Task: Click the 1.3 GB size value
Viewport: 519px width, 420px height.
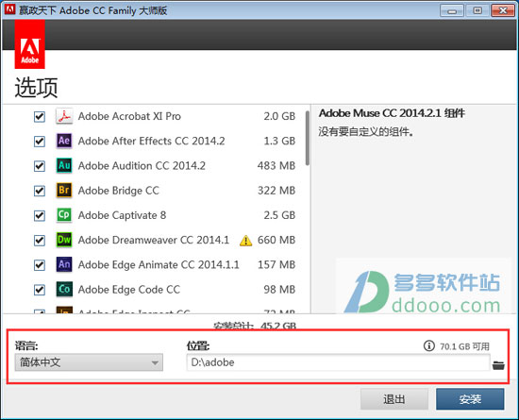Action: [x=279, y=141]
